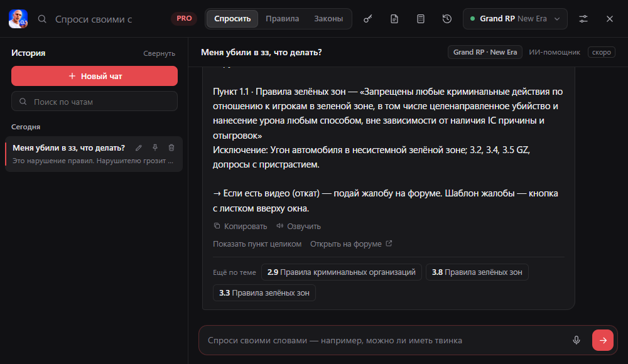The width and height of the screenshot is (628, 364).
Task: Open Открыть на форуме link
Action: pyautogui.click(x=351, y=244)
